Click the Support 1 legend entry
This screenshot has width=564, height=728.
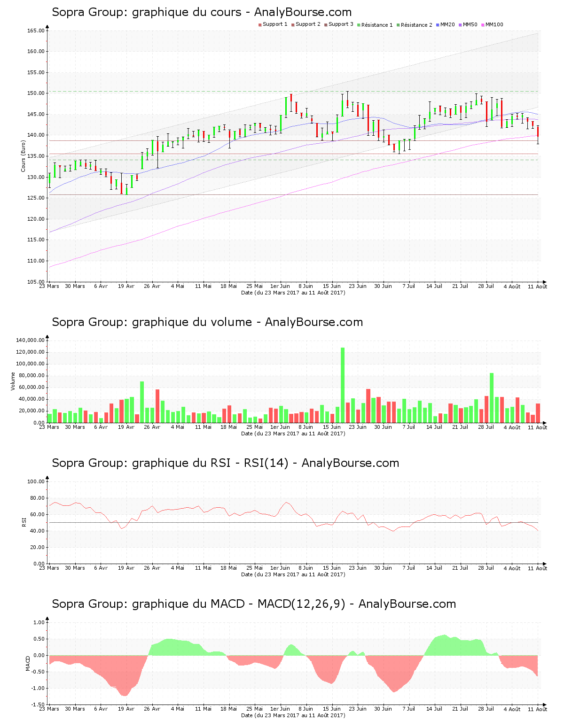pyautogui.click(x=273, y=24)
